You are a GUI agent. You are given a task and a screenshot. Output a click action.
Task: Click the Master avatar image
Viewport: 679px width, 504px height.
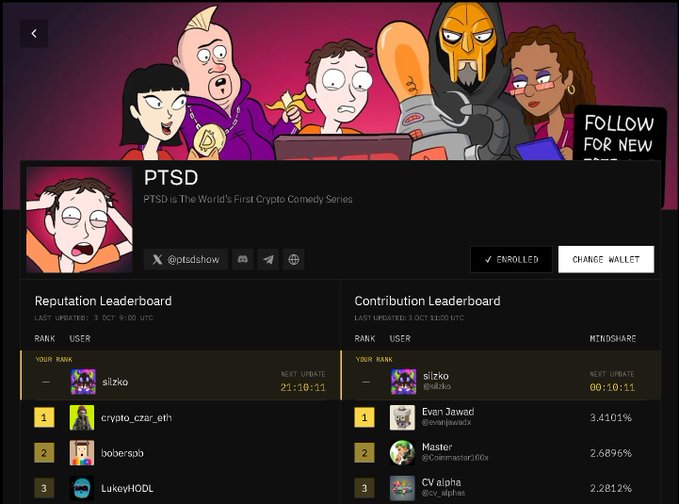(402, 453)
